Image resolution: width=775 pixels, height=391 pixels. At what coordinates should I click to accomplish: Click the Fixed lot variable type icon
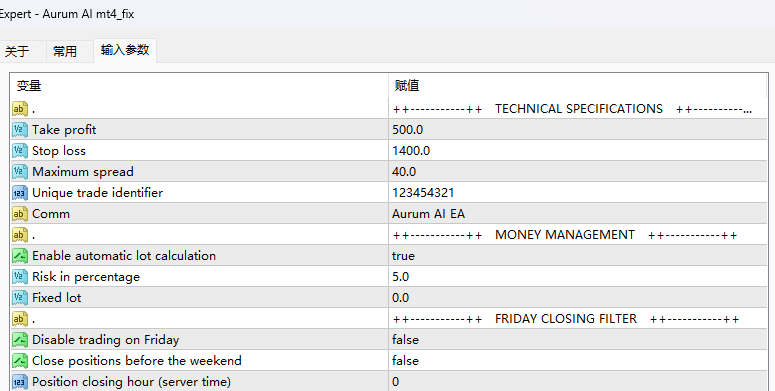tap(20, 298)
